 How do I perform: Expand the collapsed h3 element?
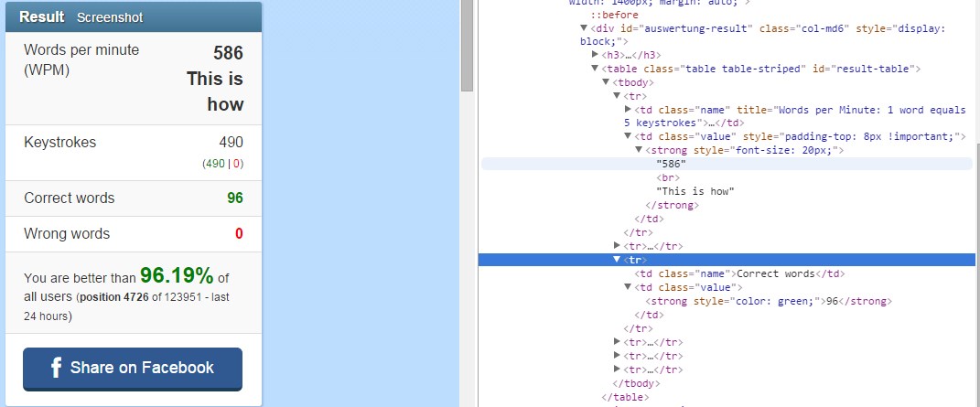point(595,55)
